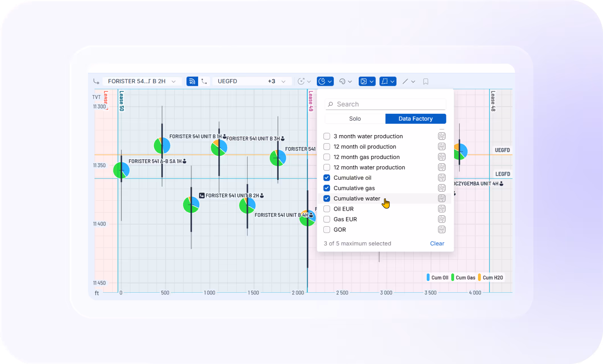The image size is (603, 364).
Task: Click the Cum Gas green legend swatch
Action: pyautogui.click(x=453, y=278)
